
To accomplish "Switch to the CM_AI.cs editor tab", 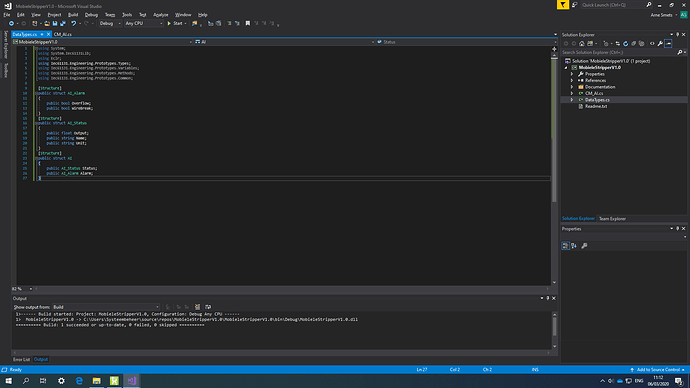I will tap(62, 34).
